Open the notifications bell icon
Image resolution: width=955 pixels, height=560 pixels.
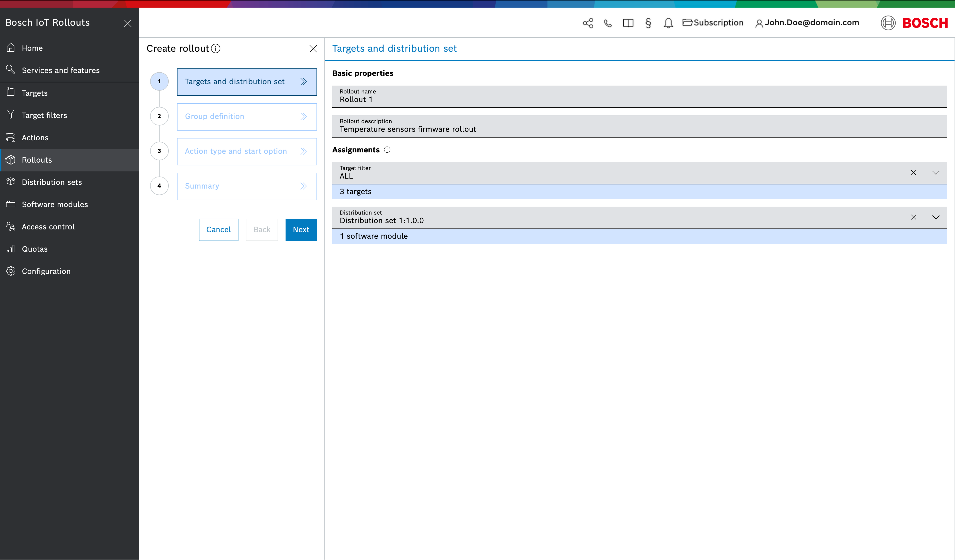coord(668,23)
